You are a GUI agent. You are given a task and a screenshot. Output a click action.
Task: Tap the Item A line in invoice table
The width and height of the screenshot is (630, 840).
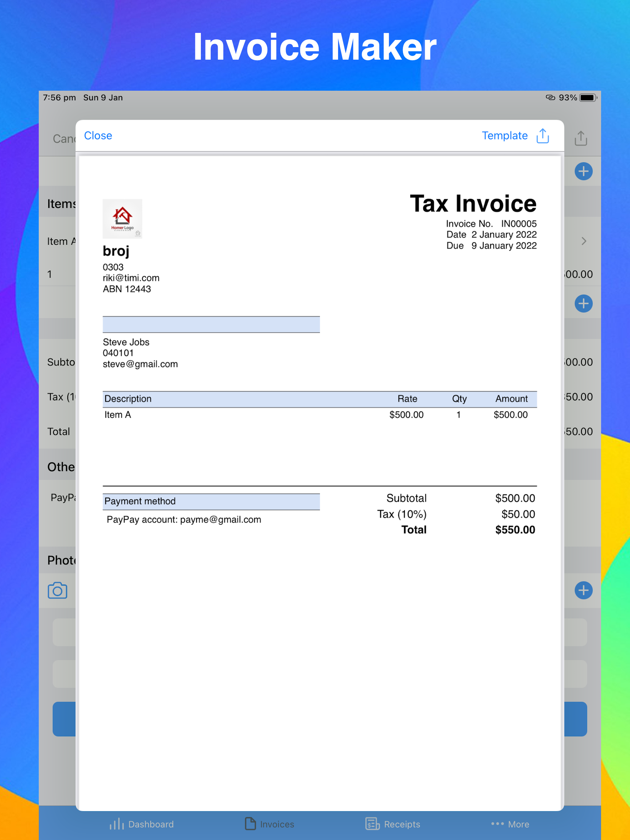[x=118, y=415]
